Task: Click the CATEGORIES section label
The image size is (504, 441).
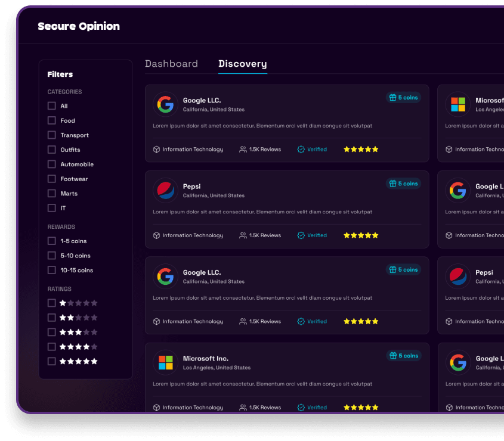Action: point(64,92)
